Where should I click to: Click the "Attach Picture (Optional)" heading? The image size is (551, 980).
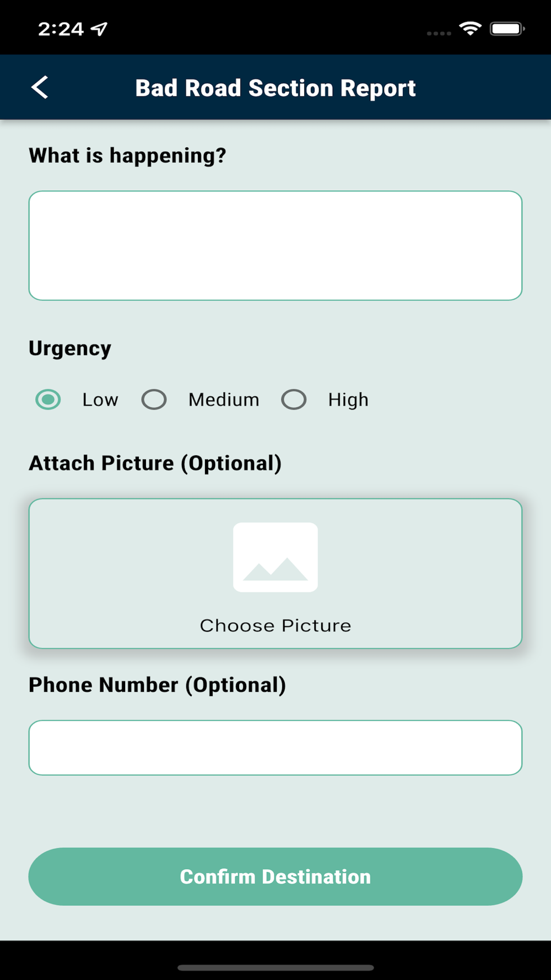click(x=155, y=464)
